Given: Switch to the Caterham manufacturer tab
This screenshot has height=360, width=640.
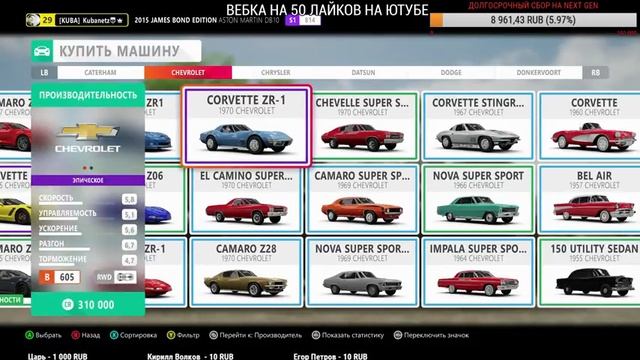Looking at the screenshot, I should 100,72.
